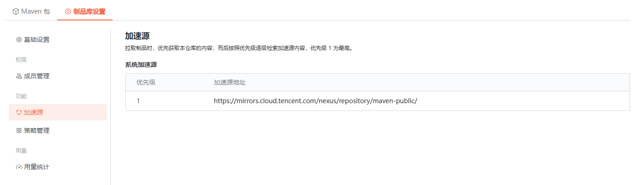This screenshot has width=644, height=185.
Task: Click the Tencent mirrors maven-public URL
Action: click(315, 101)
